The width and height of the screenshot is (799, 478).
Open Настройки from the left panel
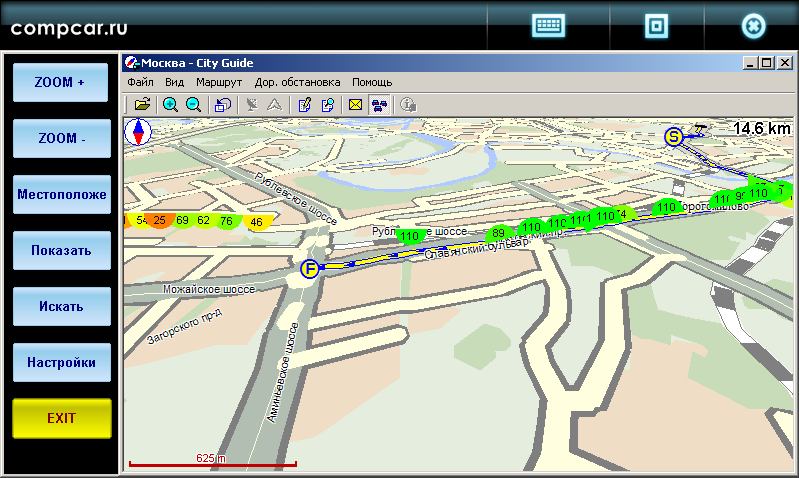(x=61, y=363)
